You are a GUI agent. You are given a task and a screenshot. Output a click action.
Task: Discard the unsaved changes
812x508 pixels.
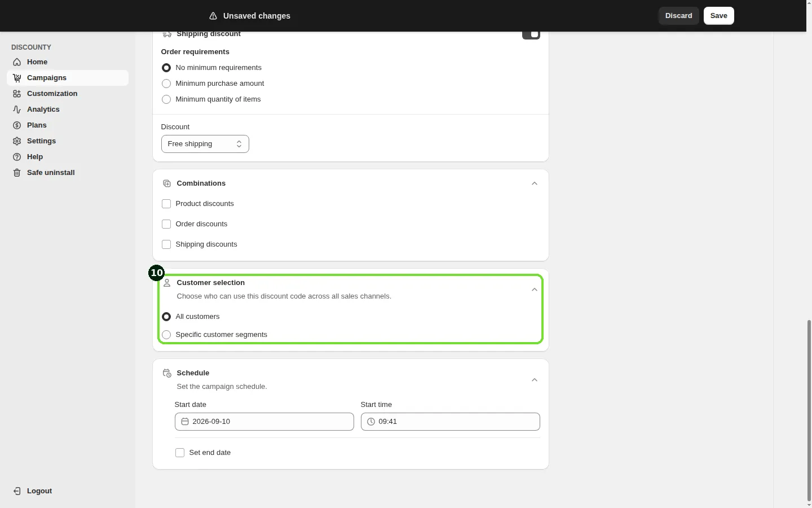pos(679,16)
